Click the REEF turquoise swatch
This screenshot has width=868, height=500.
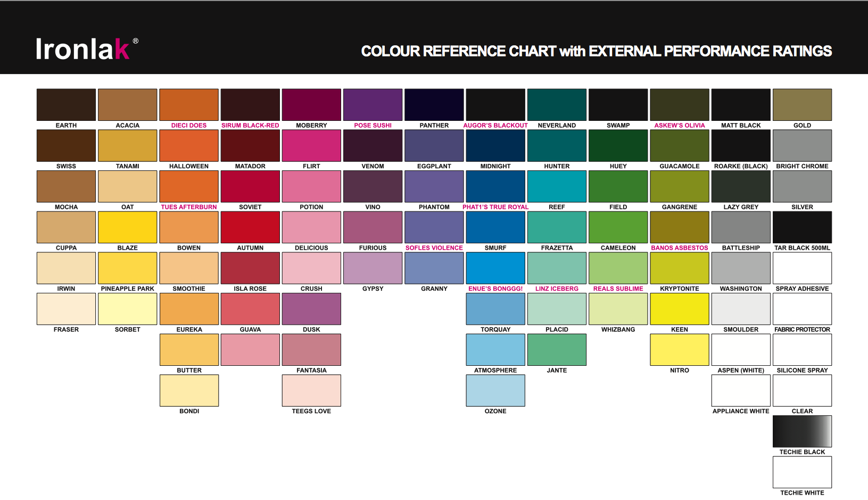557,186
